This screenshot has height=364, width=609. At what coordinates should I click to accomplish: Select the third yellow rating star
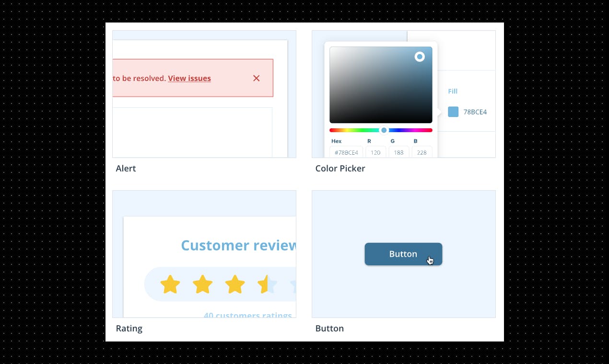pyautogui.click(x=235, y=284)
